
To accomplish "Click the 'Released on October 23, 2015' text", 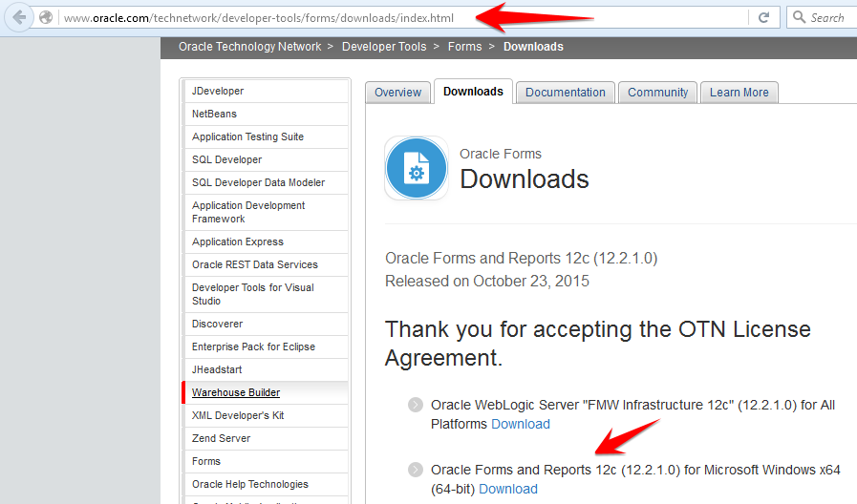I will coord(487,282).
